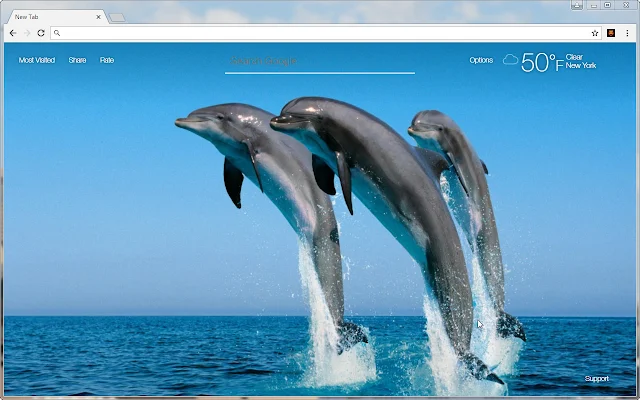The width and height of the screenshot is (640, 400).
Task: Open the Share menu
Action: tap(77, 60)
